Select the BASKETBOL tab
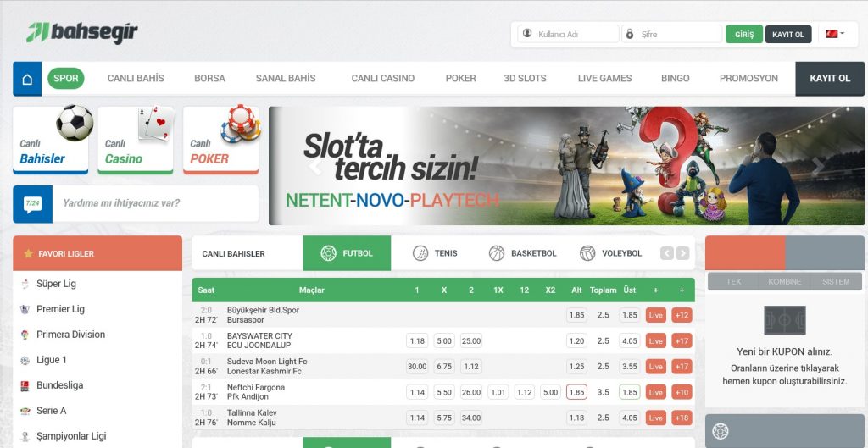 (522, 253)
